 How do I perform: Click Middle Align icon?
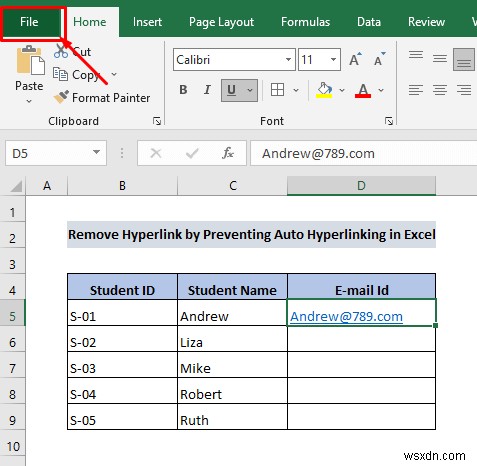tap(440, 59)
